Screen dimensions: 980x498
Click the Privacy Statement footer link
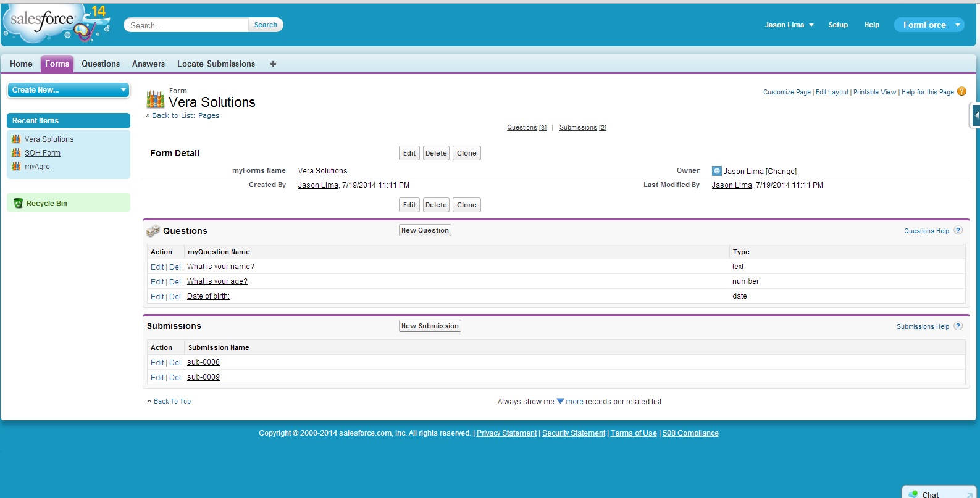click(506, 433)
